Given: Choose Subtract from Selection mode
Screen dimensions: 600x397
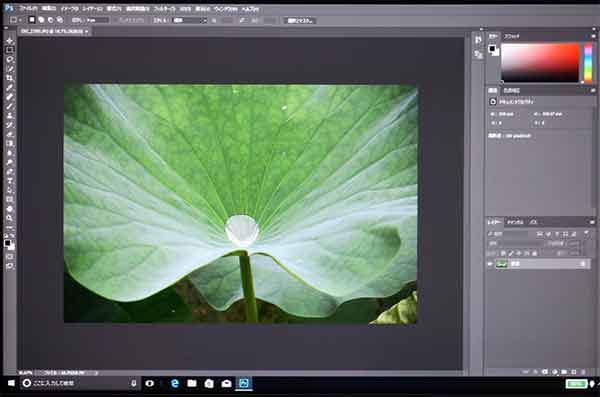Looking at the screenshot, I should point(50,20).
